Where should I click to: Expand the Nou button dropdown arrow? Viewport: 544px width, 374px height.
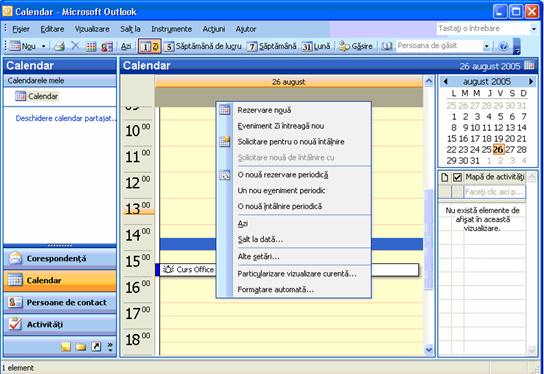44,46
